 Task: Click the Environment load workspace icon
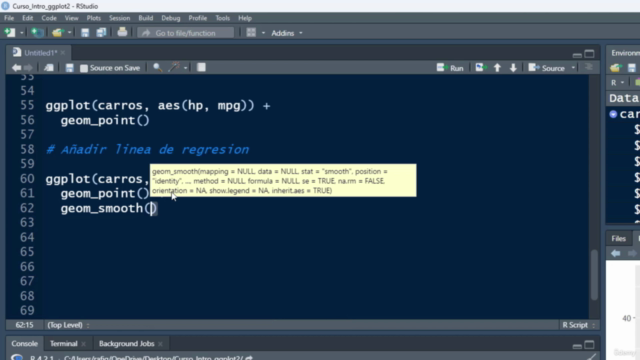(616, 68)
